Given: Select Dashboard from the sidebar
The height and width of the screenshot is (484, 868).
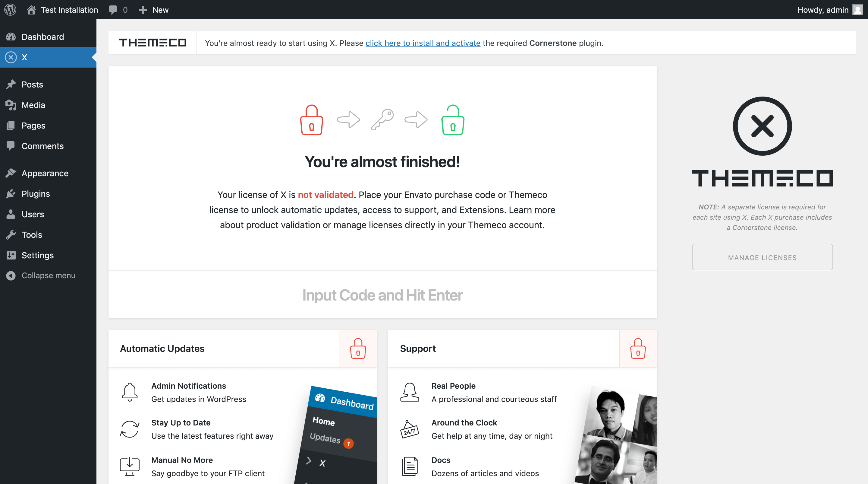Looking at the screenshot, I should (x=43, y=36).
